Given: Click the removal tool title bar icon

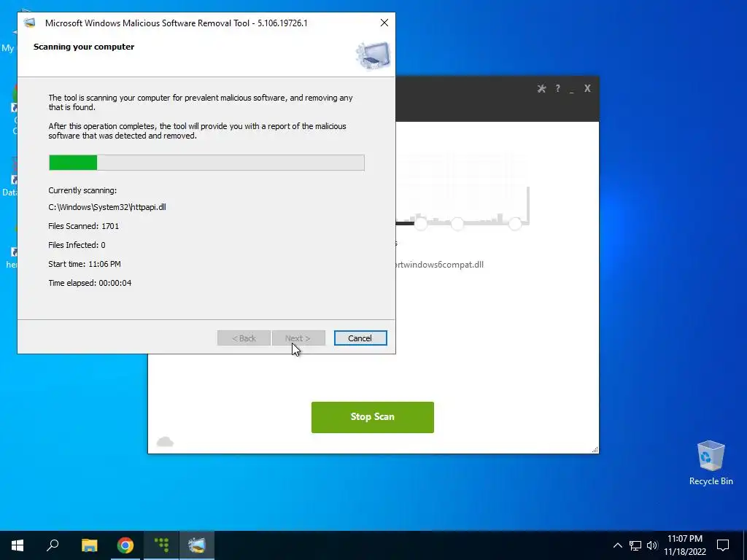Looking at the screenshot, I should pyautogui.click(x=30, y=23).
